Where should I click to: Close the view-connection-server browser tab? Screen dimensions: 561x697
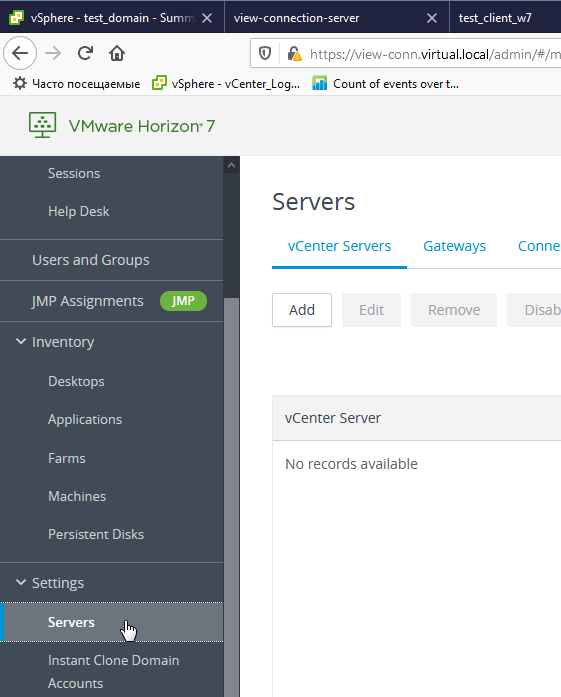coord(432,18)
